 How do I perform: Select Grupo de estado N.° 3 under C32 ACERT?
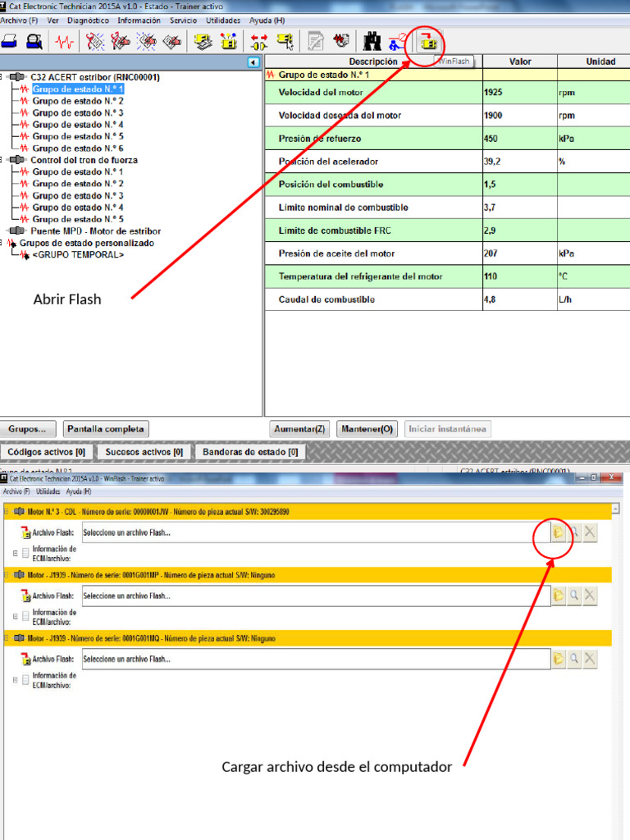click(78, 112)
